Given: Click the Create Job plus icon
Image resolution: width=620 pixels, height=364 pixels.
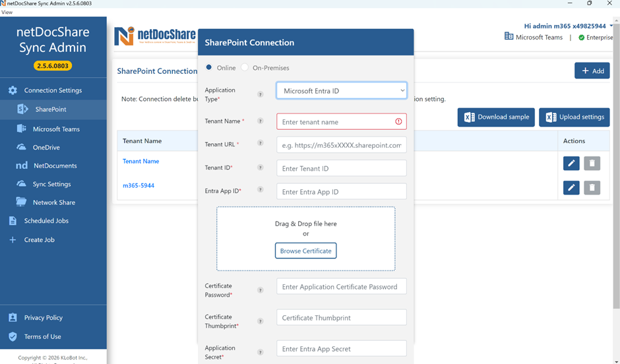Looking at the screenshot, I should 13,240.
